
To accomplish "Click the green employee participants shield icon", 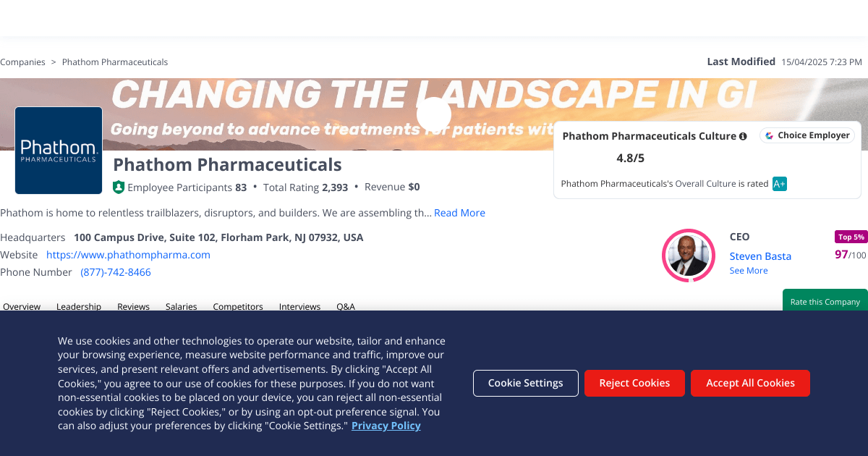I will [119, 187].
